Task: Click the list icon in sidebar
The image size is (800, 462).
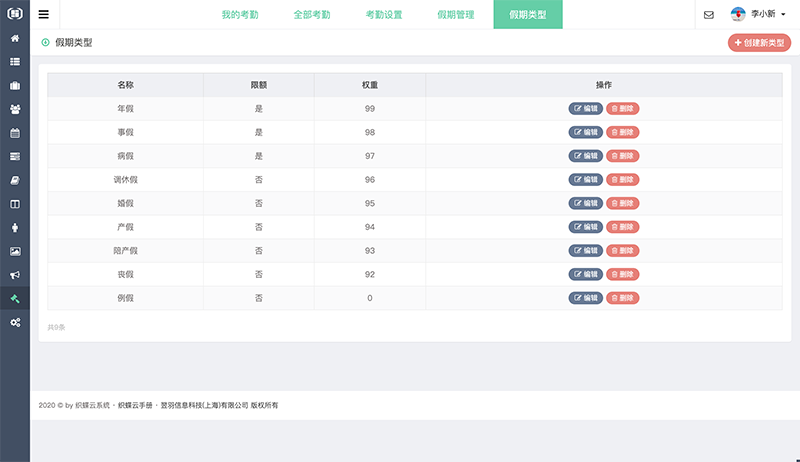Action: [x=15, y=62]
